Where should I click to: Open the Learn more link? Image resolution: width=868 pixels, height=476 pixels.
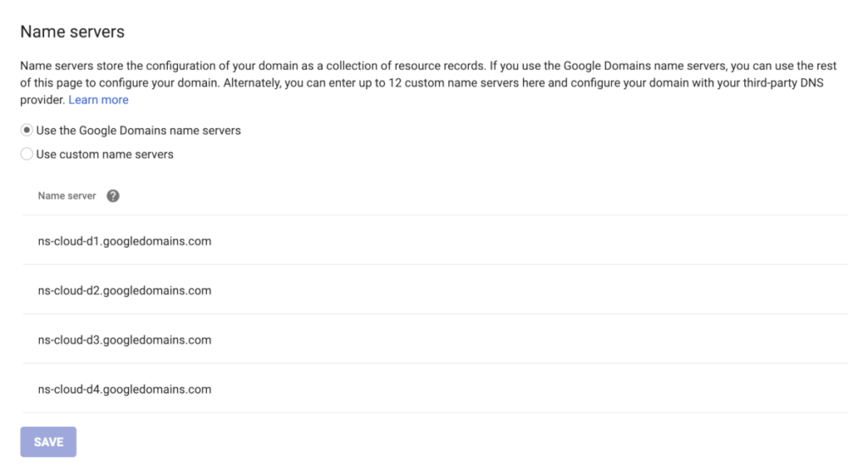click(x=98, y=100)
